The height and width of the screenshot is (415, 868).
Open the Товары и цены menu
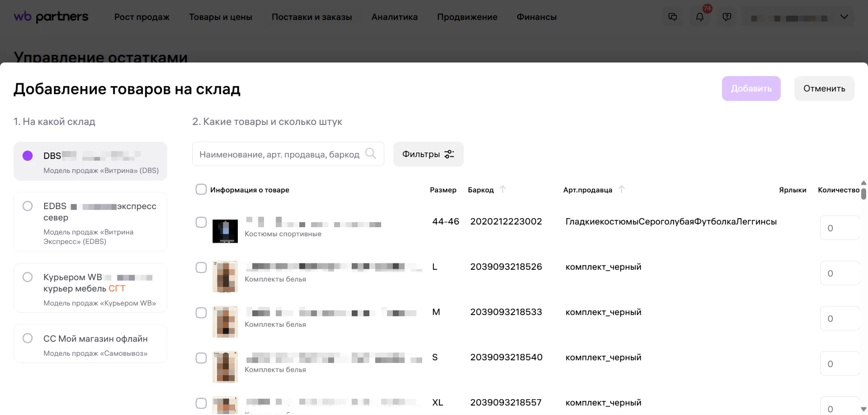pos(220,17)
